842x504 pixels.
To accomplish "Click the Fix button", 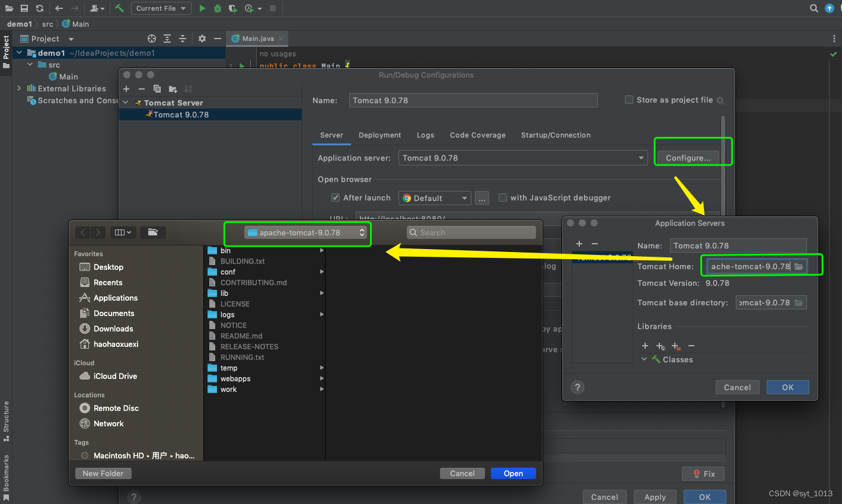I will click(x=703, y=474).
